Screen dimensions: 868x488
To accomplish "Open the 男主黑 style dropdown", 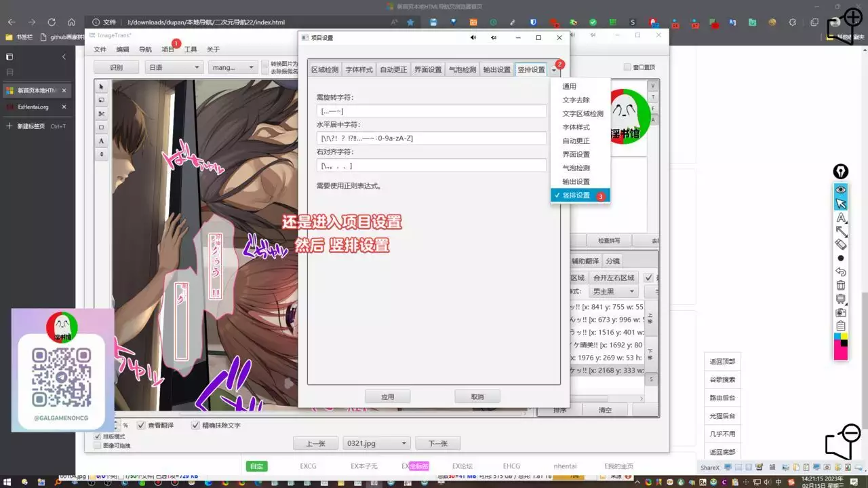I will coord(614,291).
